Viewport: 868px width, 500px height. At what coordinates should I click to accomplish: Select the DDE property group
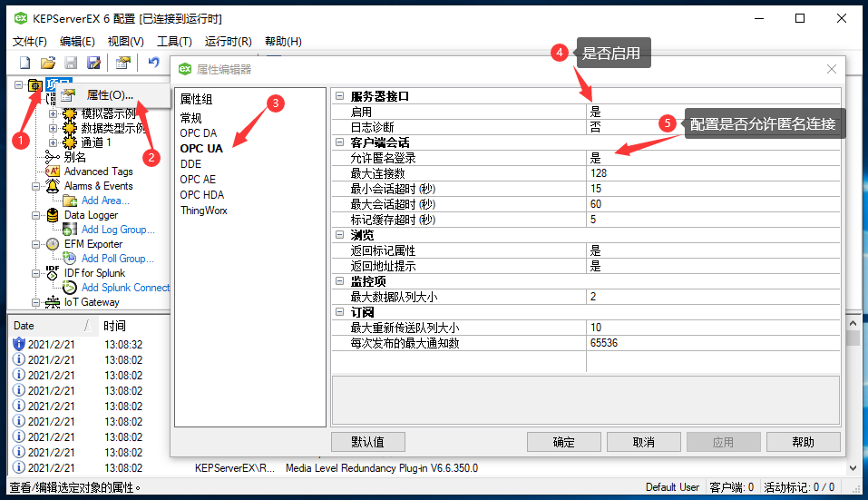tap(191, 164)
